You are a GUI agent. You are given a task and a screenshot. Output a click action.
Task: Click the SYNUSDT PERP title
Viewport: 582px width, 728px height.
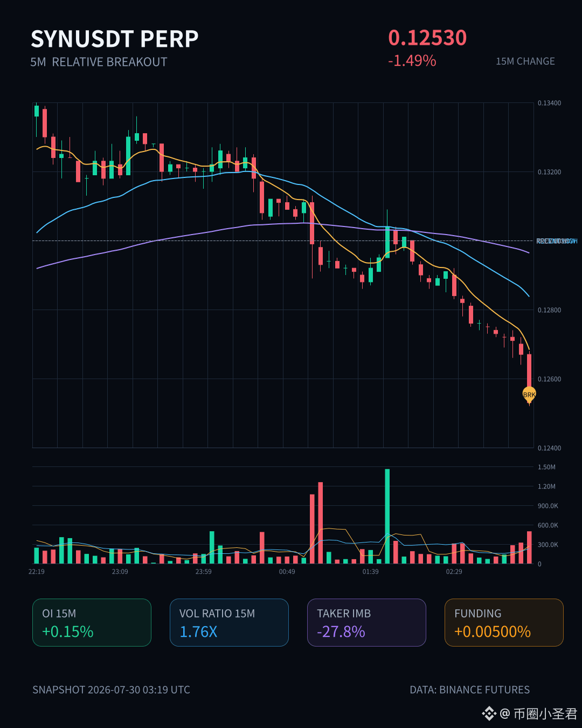pos(115,39)
